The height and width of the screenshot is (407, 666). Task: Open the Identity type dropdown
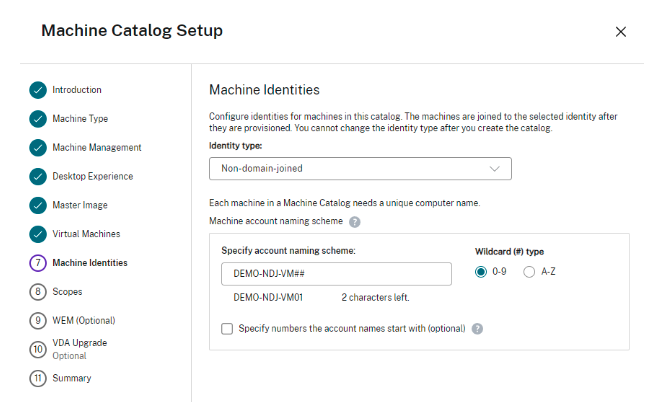click(x=360, y=169)
